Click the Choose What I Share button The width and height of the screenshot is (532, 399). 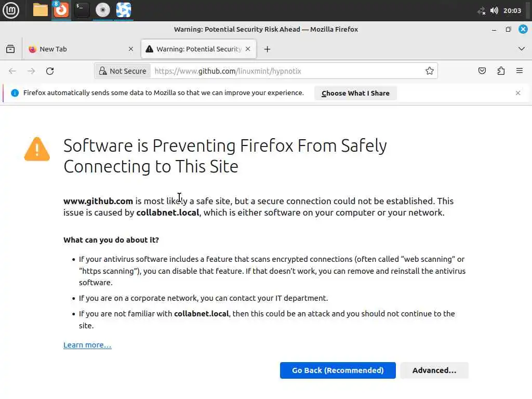tap(355, 93)
